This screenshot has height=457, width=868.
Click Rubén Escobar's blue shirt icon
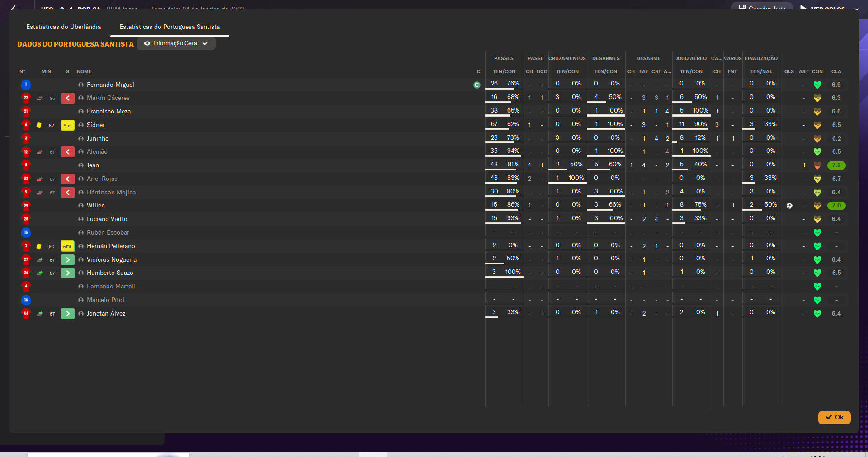click(x=26, y=232)
